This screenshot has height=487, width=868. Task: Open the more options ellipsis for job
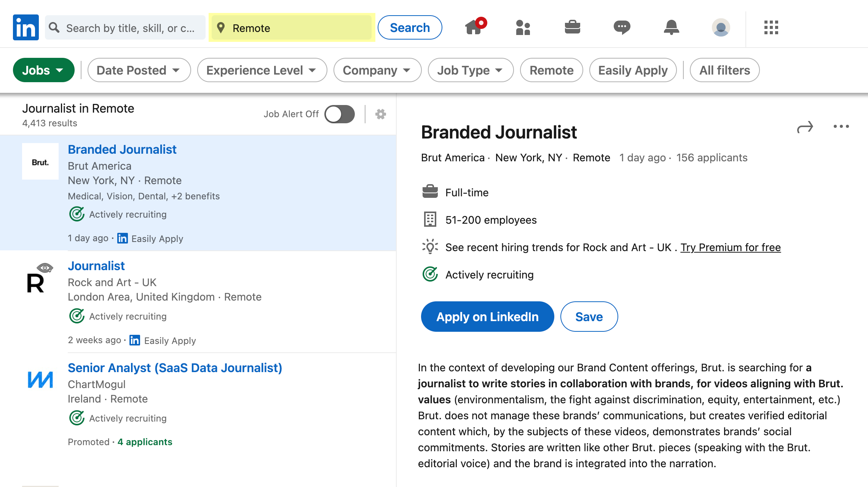coord(841,127)
